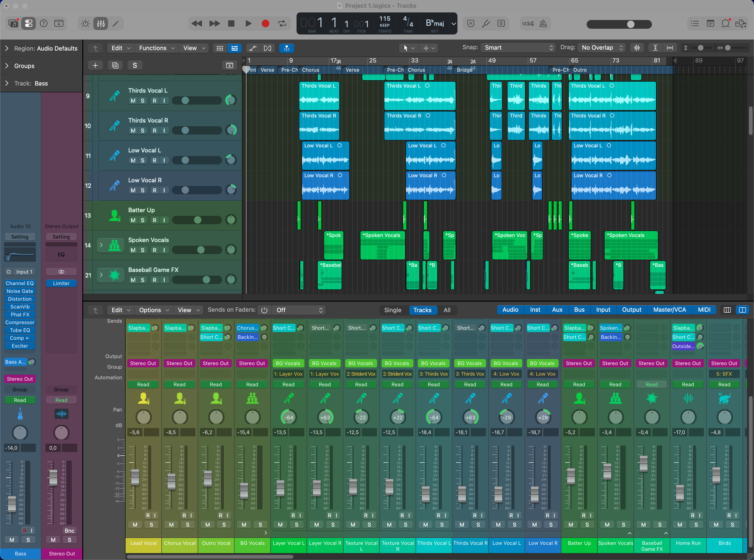Click the Thirds Vocal L pan knob showing -64
This screenshot has height=560, width=754.
point(434,417)
